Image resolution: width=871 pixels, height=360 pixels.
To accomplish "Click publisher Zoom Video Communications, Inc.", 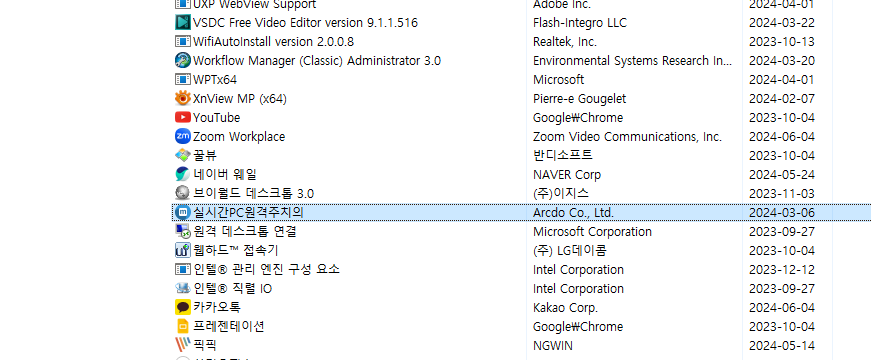I will [x=627, y=137].
